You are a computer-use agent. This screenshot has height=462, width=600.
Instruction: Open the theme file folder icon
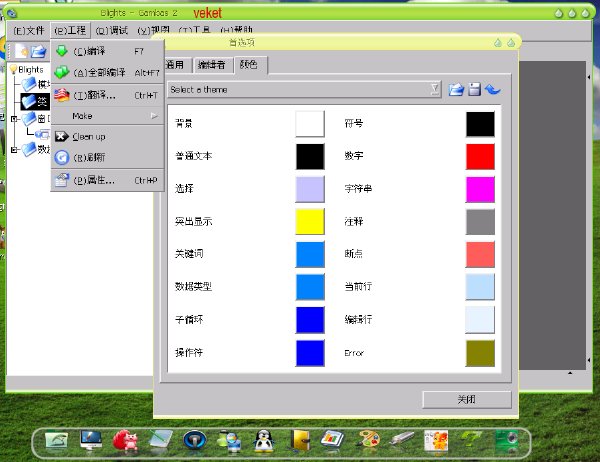pos(456,90)
